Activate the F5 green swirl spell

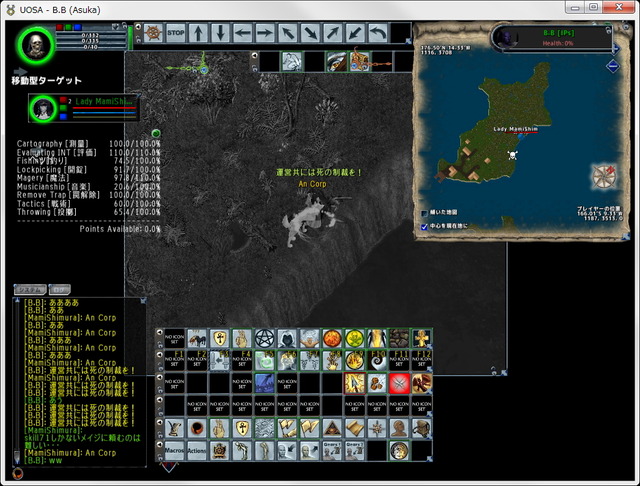tap(264, 361)
